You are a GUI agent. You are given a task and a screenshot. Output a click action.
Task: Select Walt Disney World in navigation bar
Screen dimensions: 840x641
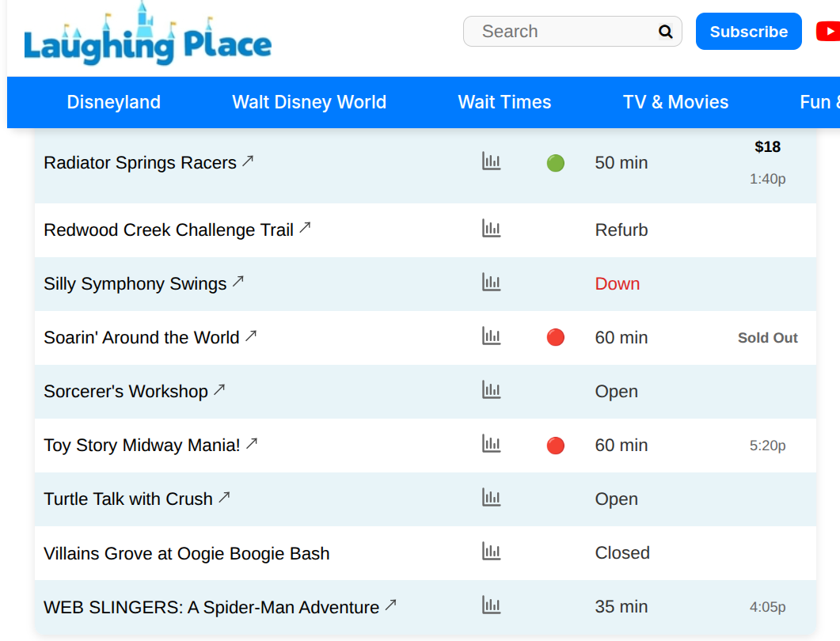[x=309, y=102]
